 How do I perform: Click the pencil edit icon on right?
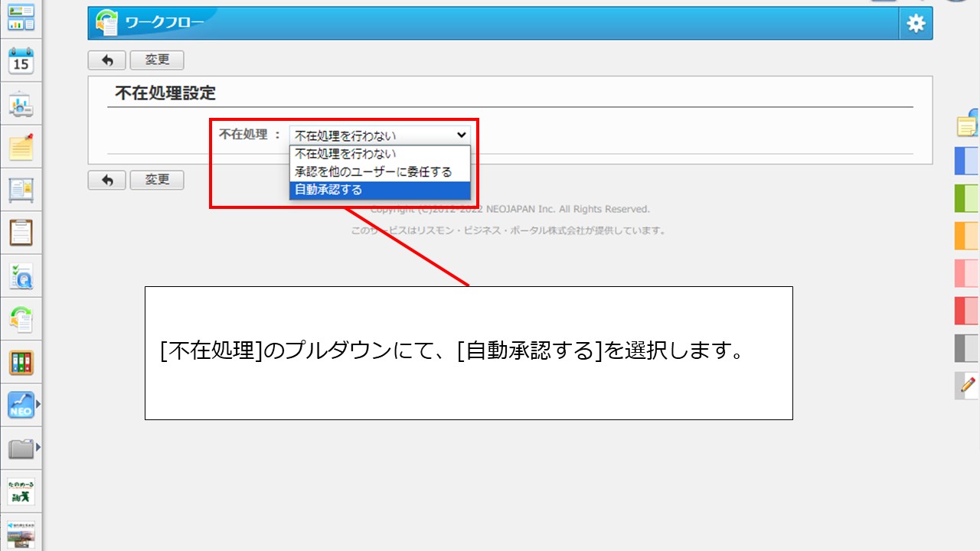[968, 385]
